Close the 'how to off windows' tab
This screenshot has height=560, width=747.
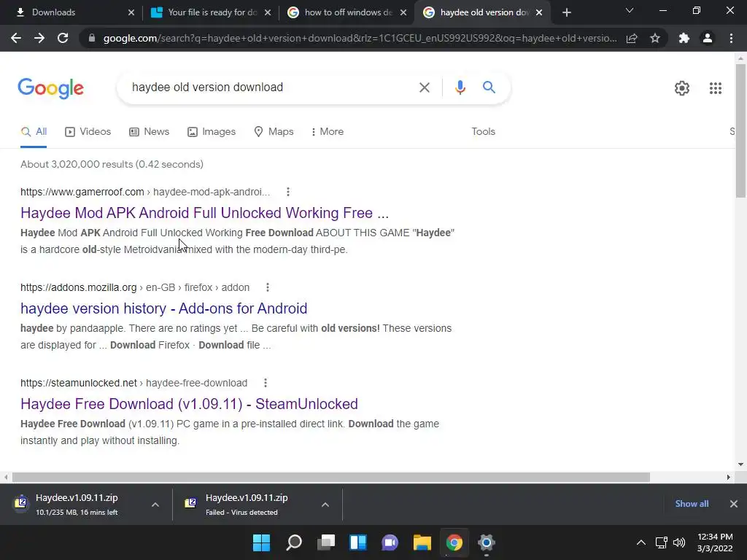pyautogui.click(x=403, y=12)
